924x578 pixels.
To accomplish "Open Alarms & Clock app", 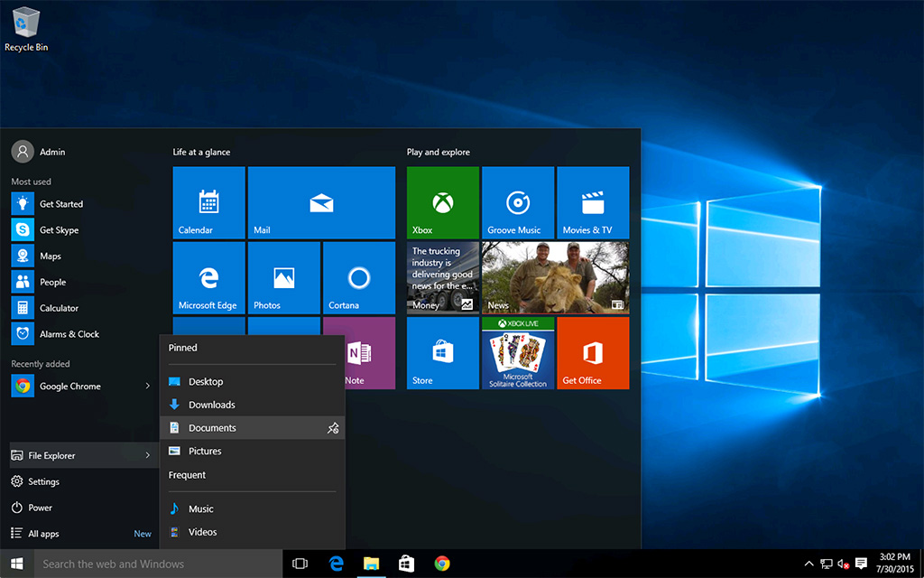I will 80,334.
